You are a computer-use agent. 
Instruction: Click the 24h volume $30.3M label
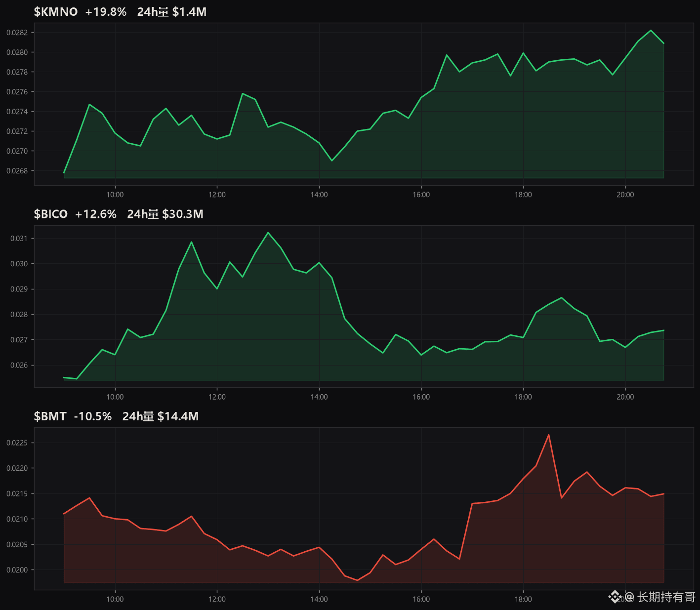(165, 214)
